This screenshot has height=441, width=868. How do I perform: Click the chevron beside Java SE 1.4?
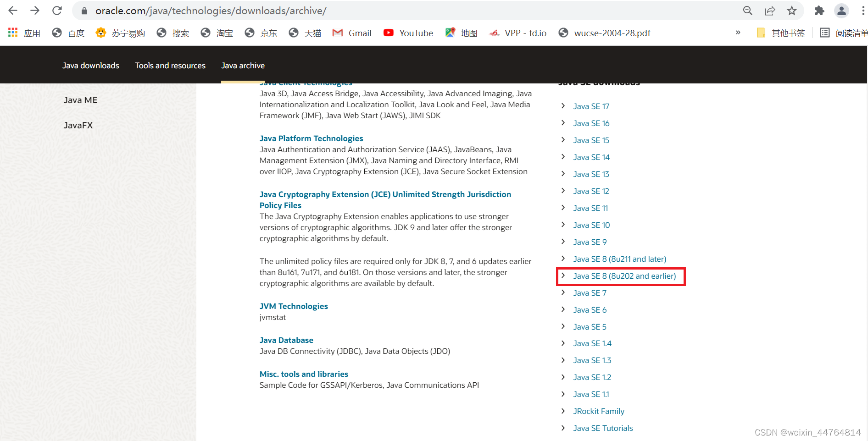tap(563, 343)
